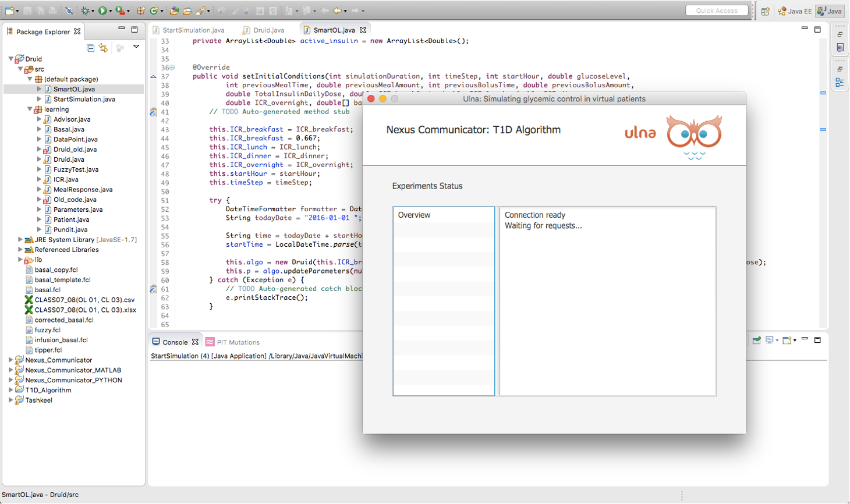The width and height of the screenshot is (850, 504).
Task: Click the Back navigation arrow in toolbar
Action: (337, 10)
